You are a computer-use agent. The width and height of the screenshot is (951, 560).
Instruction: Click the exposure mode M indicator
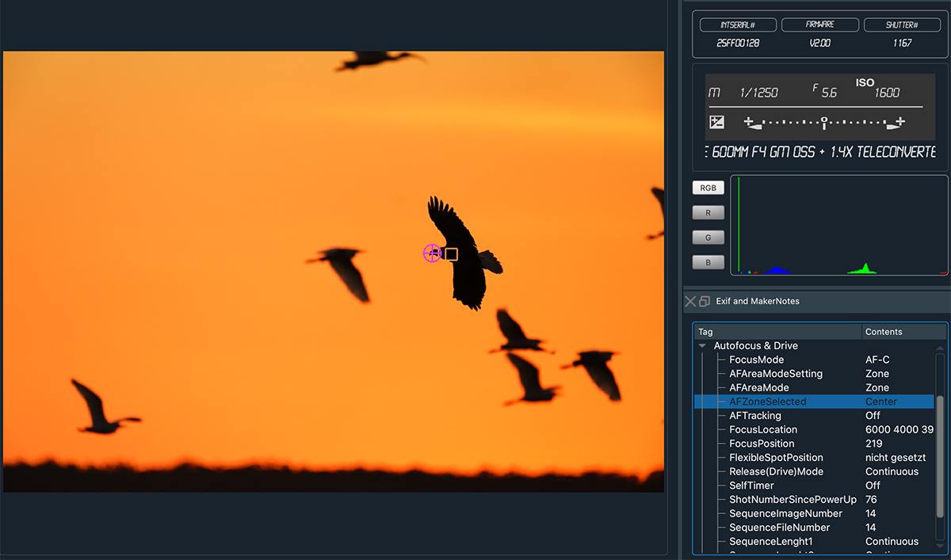(714, 93)
